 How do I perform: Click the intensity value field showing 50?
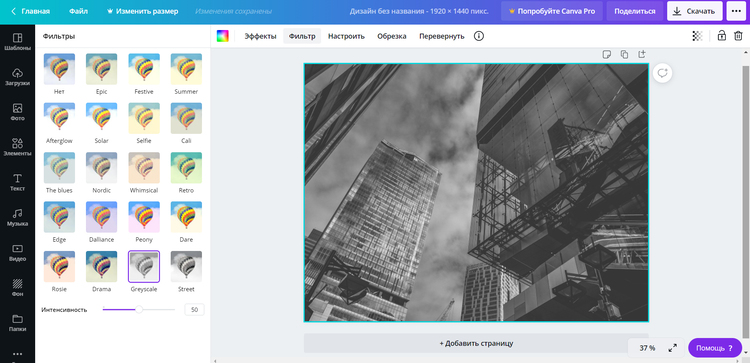tap(194, 309)
